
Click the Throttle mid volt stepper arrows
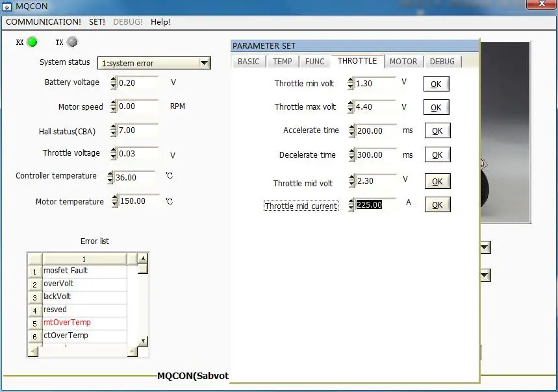351,181
